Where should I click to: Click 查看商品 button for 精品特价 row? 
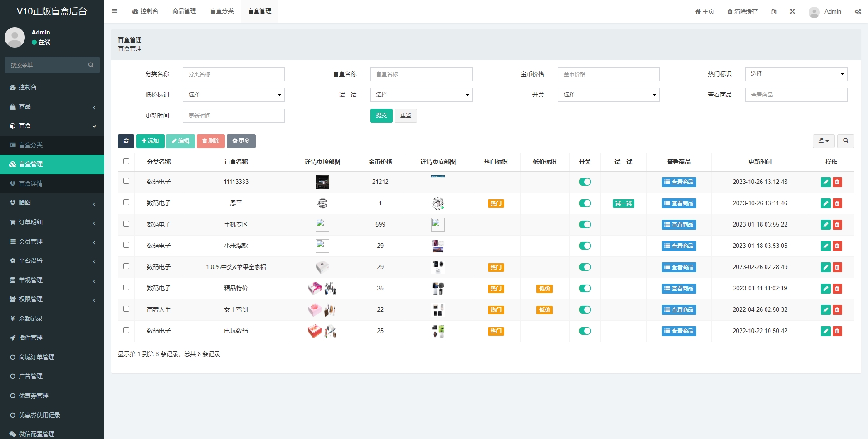(x=678, y=289)
